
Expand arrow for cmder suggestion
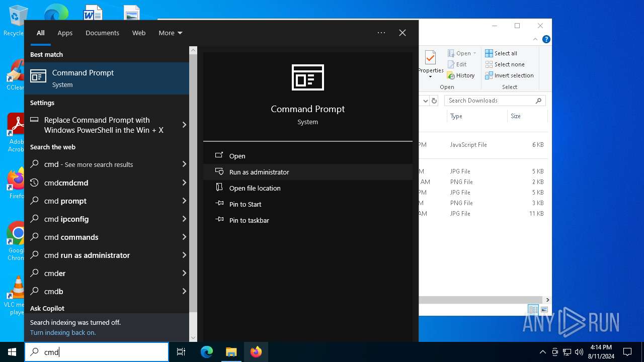click(184, 273)
